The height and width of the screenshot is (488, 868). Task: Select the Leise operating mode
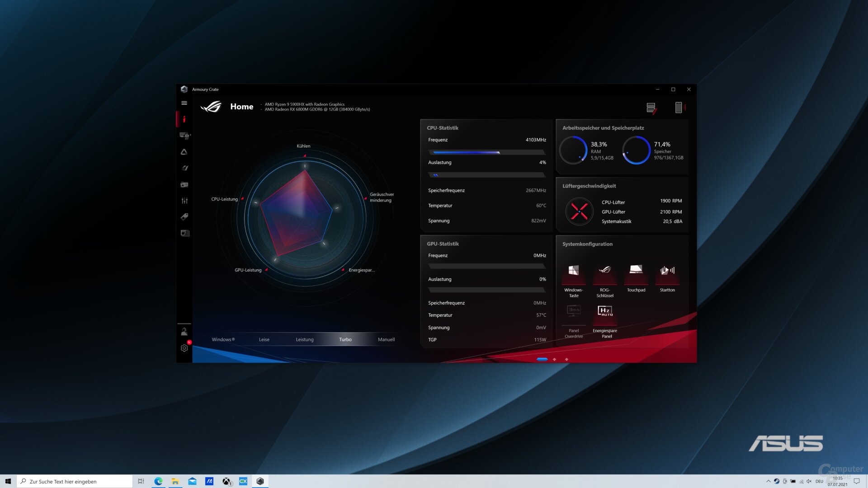pyautogui.click(x=264, y=339)
